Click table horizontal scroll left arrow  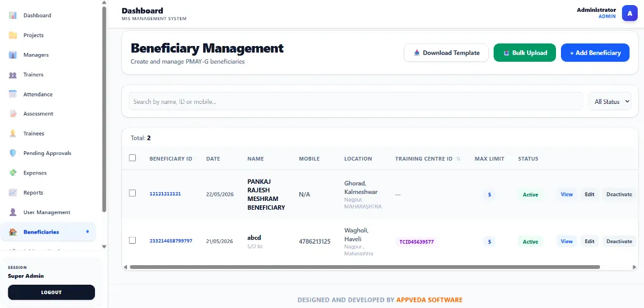click(126, 267)
